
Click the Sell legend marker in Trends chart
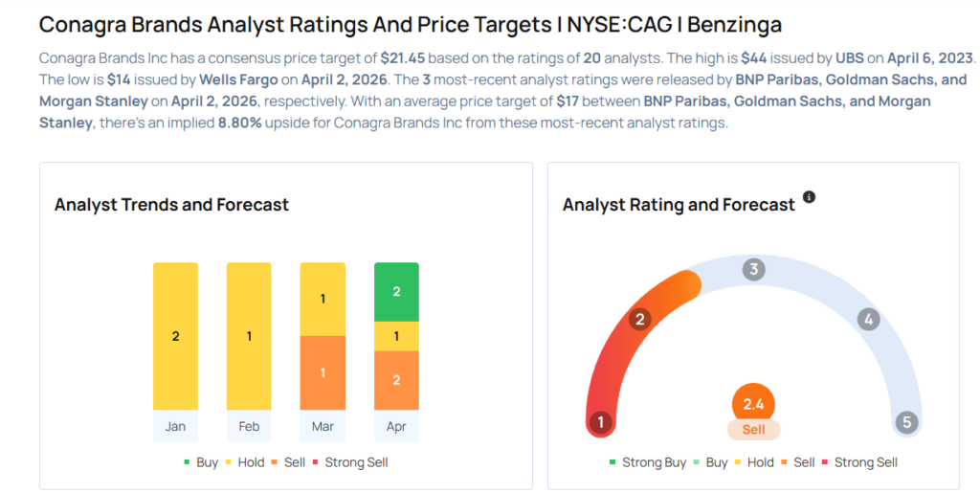tap(277, 462)
